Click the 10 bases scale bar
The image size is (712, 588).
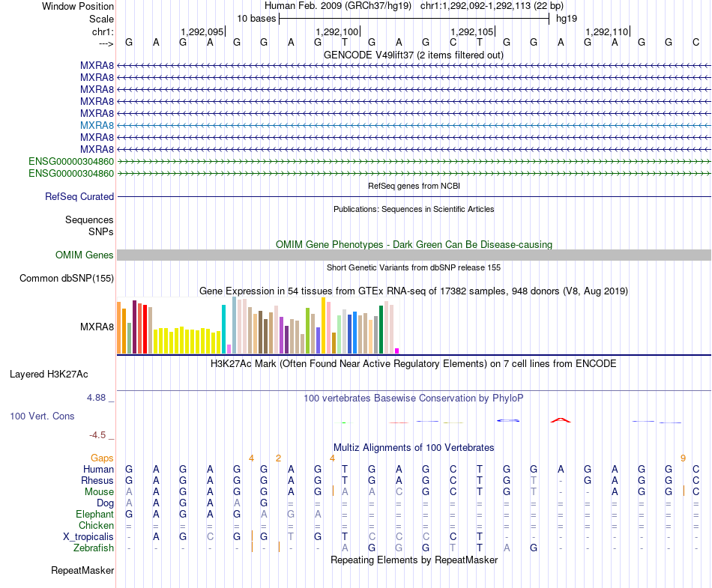414,19
